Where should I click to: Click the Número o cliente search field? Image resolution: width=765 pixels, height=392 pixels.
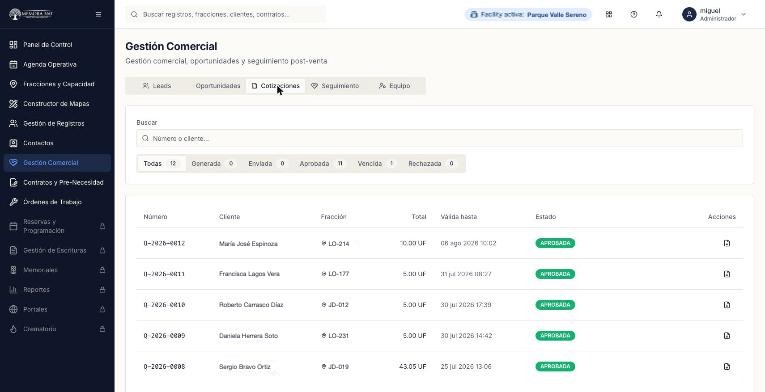[x=440, y=139]
